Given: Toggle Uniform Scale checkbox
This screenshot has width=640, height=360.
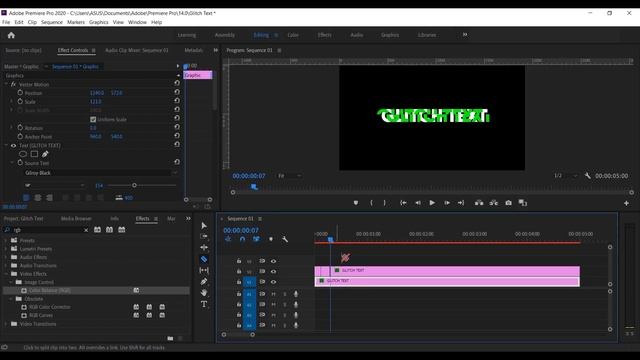Looking at the screenshot, I should point(93,119).
